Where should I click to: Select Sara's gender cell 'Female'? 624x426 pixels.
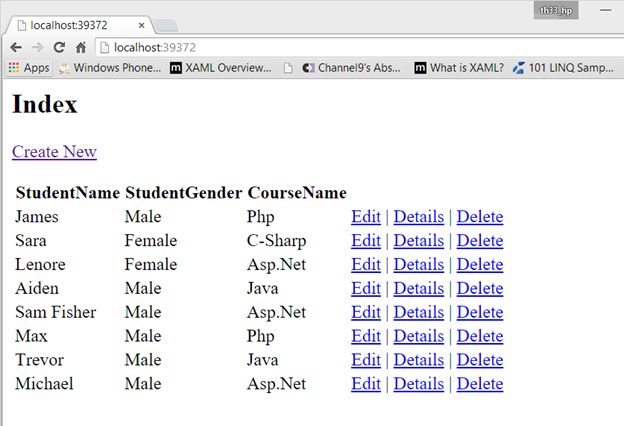pos(151,241)
